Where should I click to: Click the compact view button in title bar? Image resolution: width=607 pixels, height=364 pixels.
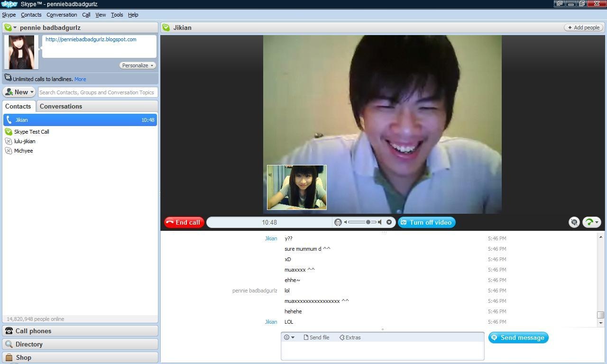(x=560, y=3)
